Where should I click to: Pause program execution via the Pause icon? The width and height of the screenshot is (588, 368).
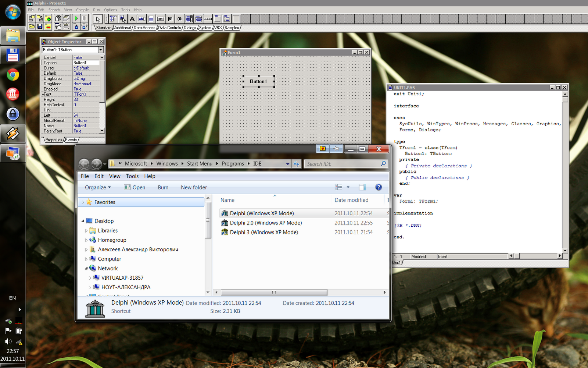coord(84,18)
